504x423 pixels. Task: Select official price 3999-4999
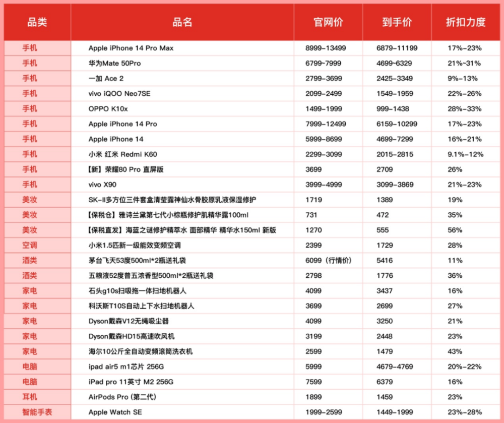pyautogui.click(x=324, y=185)
